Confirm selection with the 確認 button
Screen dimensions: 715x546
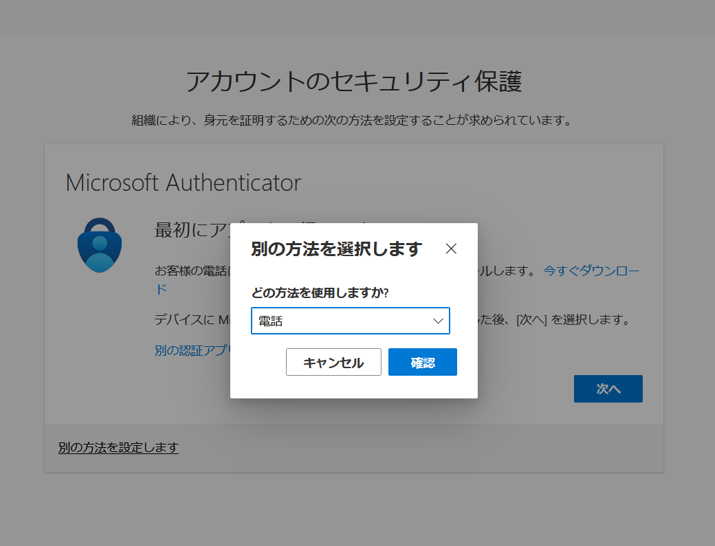pos(422,362)
